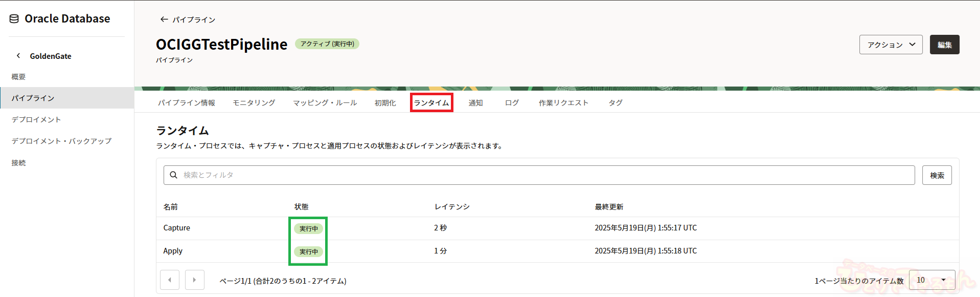Screen dimensions: 980x297
Task: Click the magnifier icon in search box
Action: [174, 175]
